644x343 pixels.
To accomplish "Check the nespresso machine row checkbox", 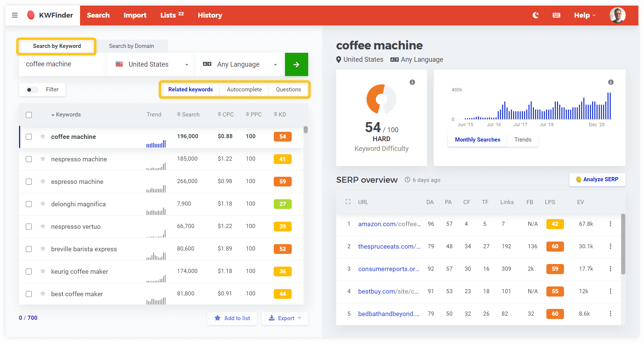I will [29, 159].
